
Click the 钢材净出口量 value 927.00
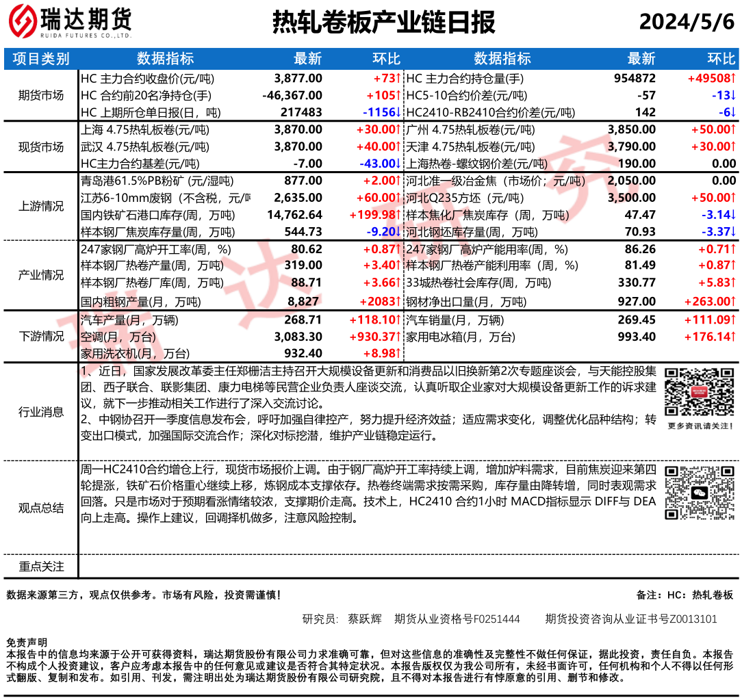point(637,302)
